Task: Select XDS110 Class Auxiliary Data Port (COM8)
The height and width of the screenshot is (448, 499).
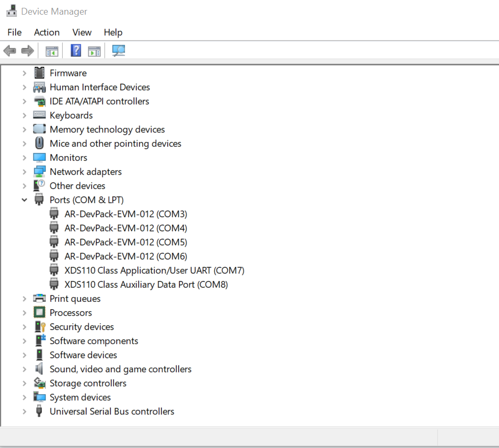Action: (146, 284)
